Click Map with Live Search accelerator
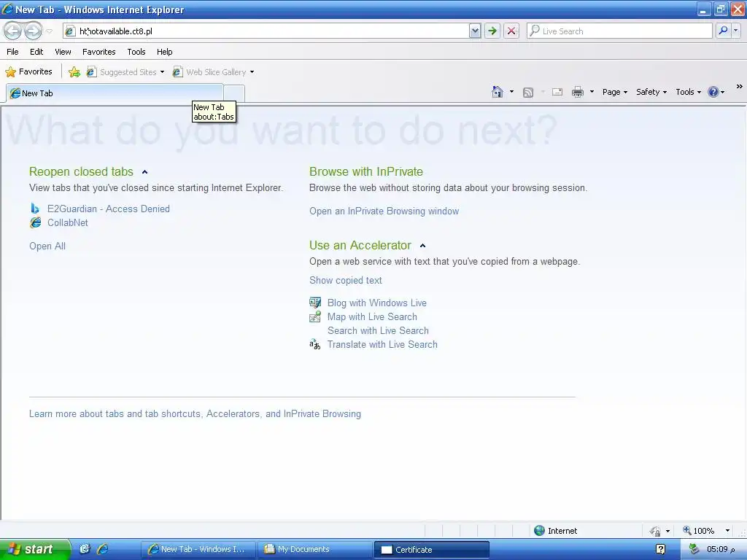Viewport: 747px width, 560px height. pyautogui.click(x=372, y=316)
